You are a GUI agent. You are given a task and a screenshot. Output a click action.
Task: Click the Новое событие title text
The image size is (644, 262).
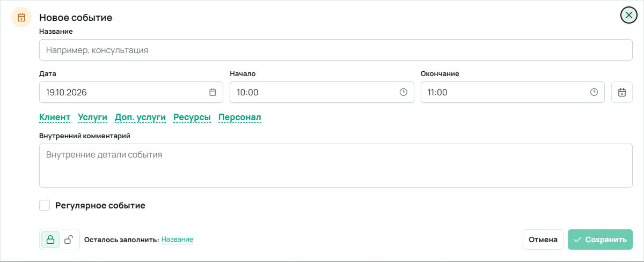76,18
